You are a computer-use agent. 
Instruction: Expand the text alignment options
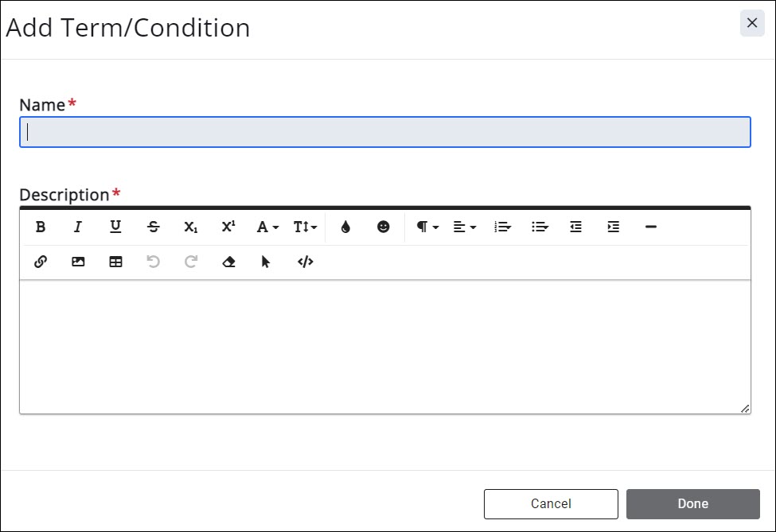click(465, 227)
